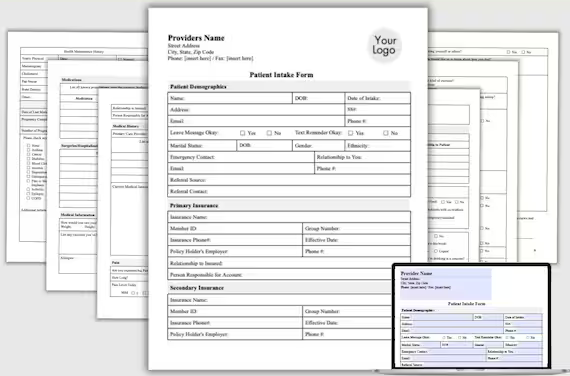Click the Your Logo placeholder circle
The height and width of the screenshot is (376, 570).
coord(385,45)
